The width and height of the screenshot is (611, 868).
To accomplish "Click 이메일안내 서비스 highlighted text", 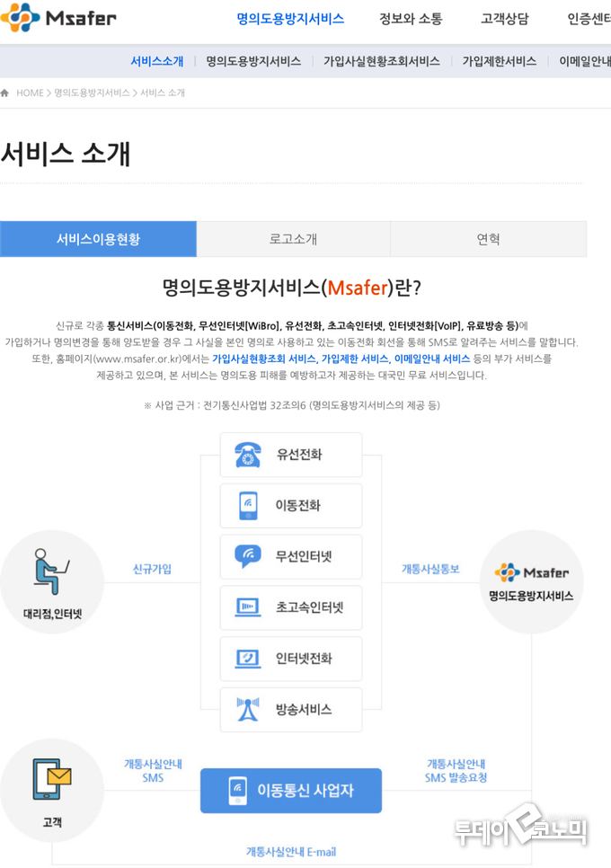I will (x=431, y=359).
